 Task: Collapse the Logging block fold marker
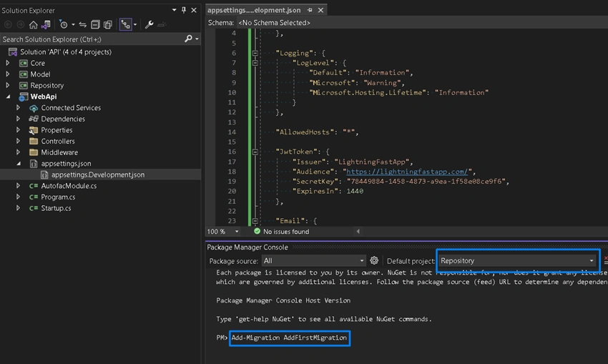pyautogui.click(x=255, y=53)
